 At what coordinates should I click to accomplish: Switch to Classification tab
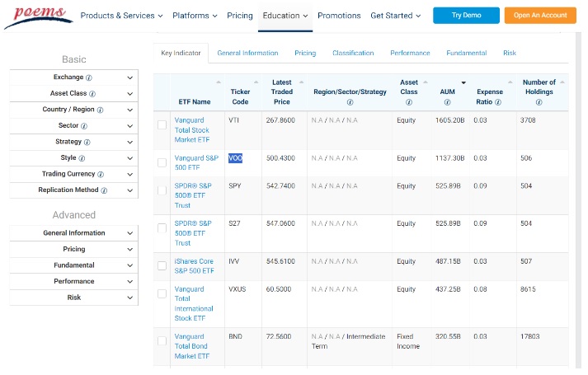click(353, 54)
